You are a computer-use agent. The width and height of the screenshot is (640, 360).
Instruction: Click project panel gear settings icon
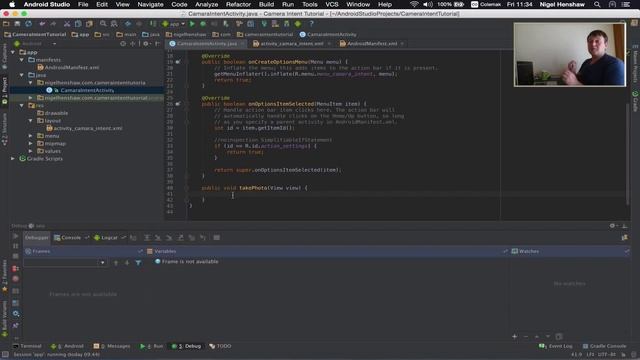click(146, 44)
